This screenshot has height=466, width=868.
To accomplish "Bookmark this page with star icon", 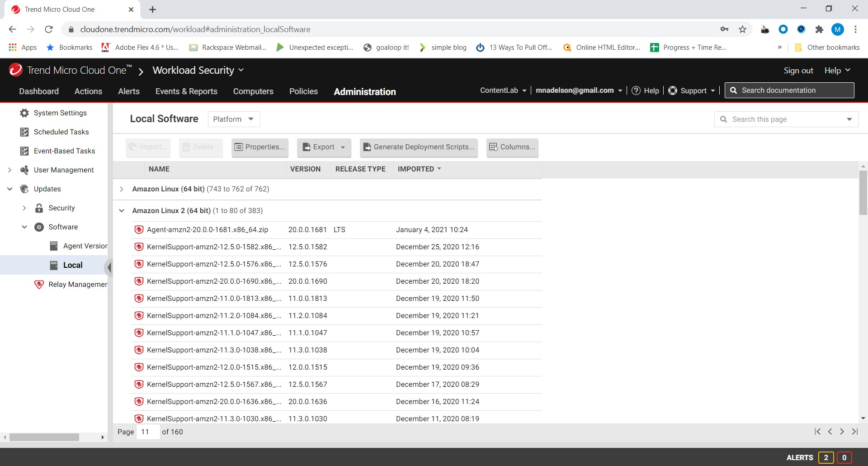I will 742,29.
